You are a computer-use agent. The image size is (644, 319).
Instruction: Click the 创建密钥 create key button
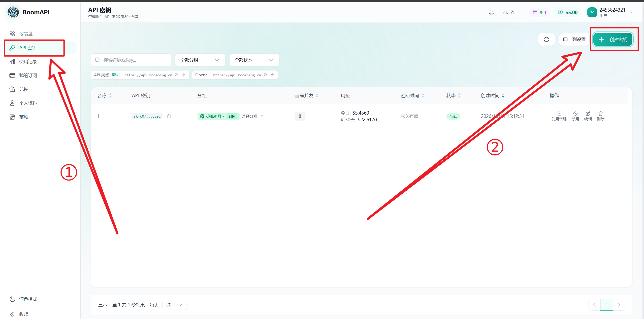[x=613, y=39]
